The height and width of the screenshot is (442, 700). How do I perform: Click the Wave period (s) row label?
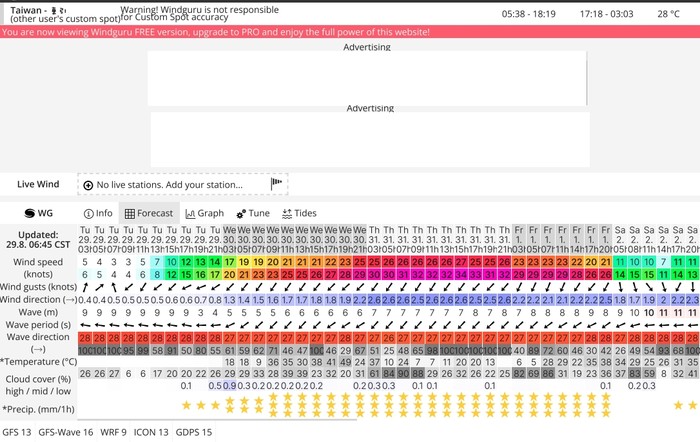38,325
